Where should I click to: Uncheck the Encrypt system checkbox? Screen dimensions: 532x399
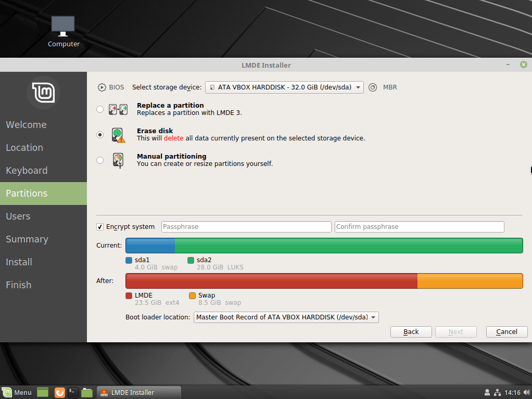[x=100, y=227]
